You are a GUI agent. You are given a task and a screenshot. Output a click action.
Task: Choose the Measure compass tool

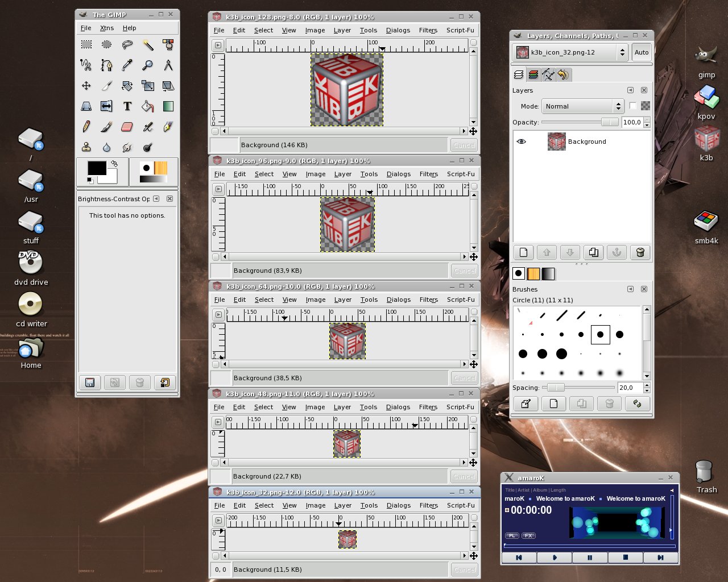pyautogui.click(x=168, y=65)
